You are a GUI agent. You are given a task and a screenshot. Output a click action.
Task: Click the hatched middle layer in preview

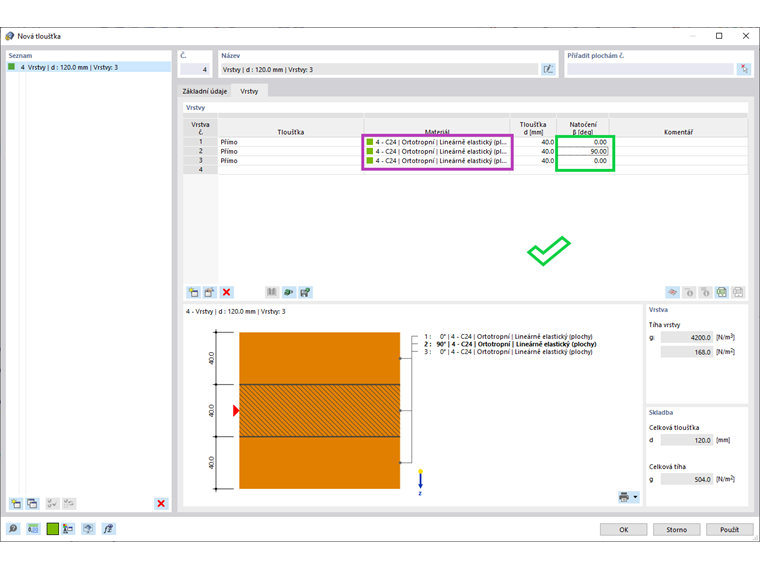pos(319,411)
